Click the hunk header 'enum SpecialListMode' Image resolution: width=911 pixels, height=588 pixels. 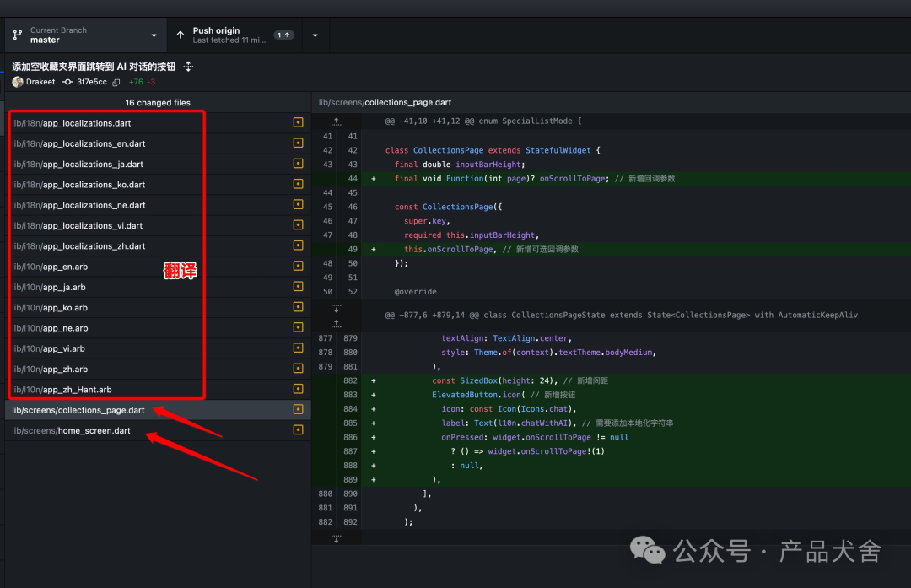(482, 121)
